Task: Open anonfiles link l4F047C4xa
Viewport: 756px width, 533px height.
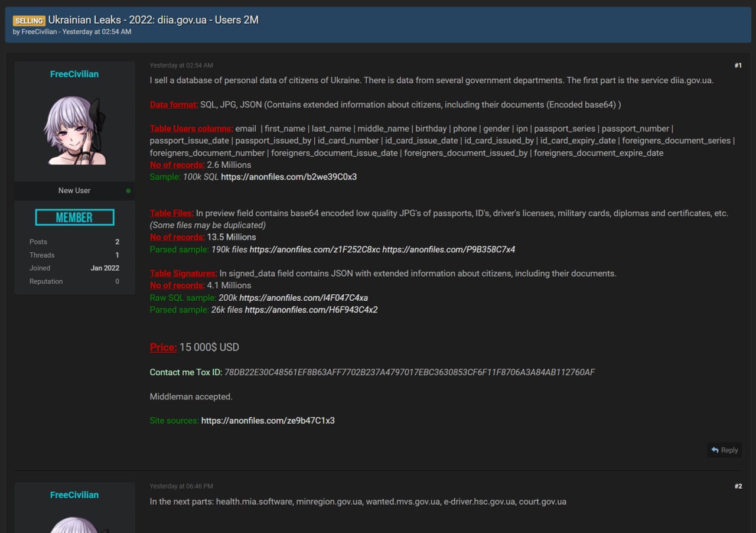Action: (304, 298)
